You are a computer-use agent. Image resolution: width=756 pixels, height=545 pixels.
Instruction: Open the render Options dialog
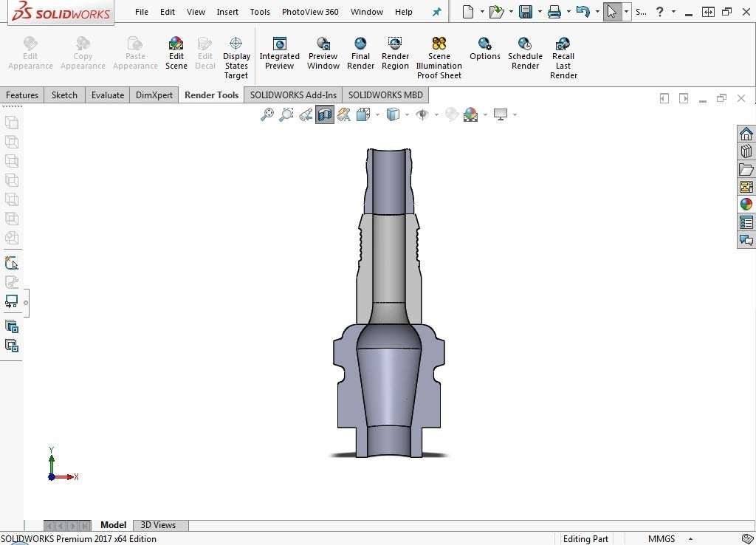pos(484,44)
